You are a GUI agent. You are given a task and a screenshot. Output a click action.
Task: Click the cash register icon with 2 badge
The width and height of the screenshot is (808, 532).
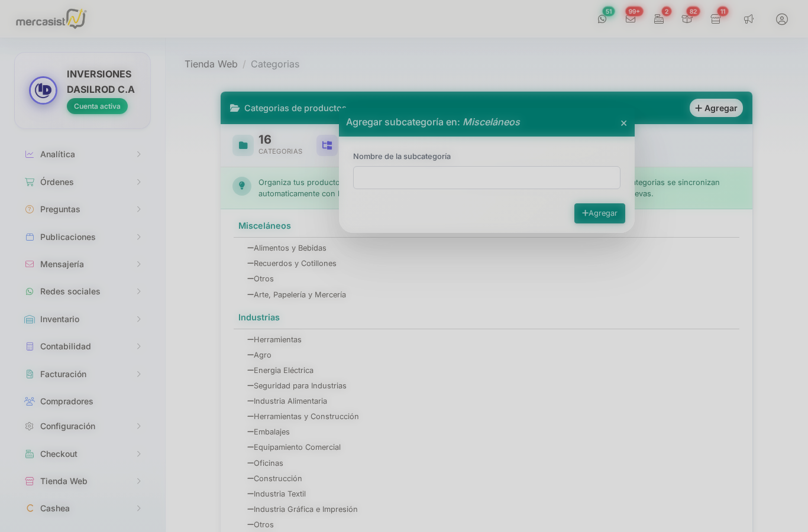[659, 19]
